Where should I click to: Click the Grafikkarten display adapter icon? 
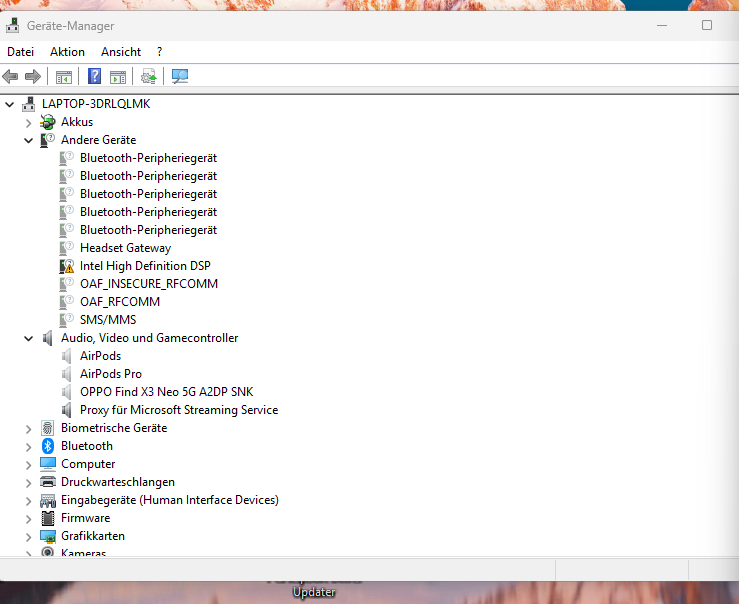point(48,536)
